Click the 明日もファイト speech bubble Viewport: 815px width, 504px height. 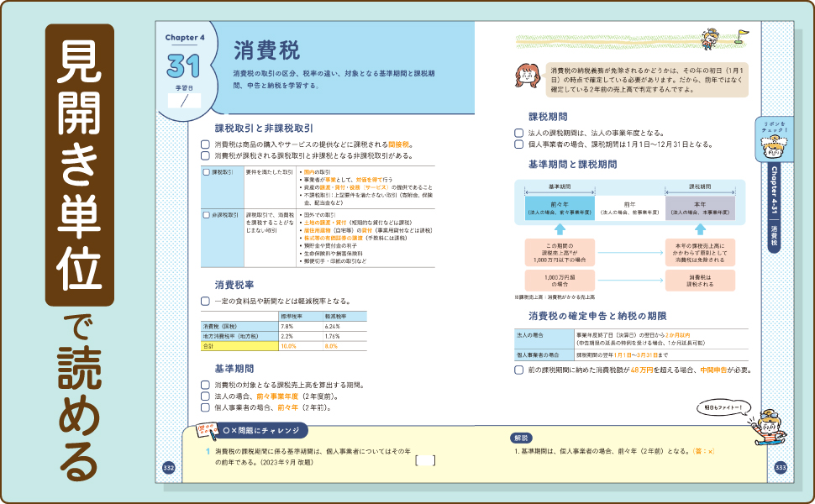click(724, 408)
